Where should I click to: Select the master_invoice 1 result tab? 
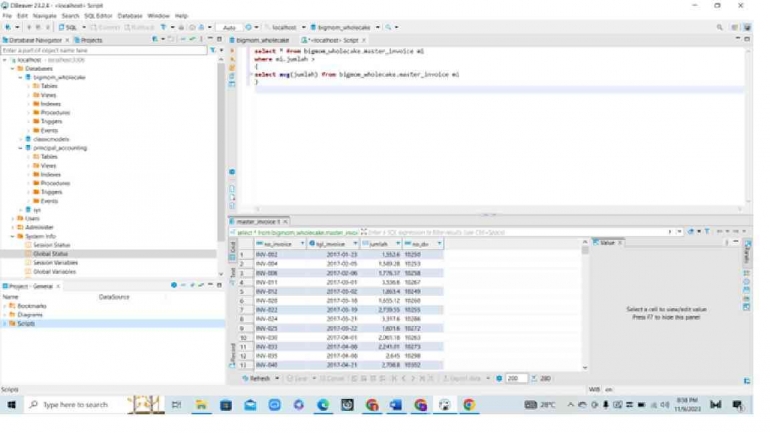coord(258,222)
